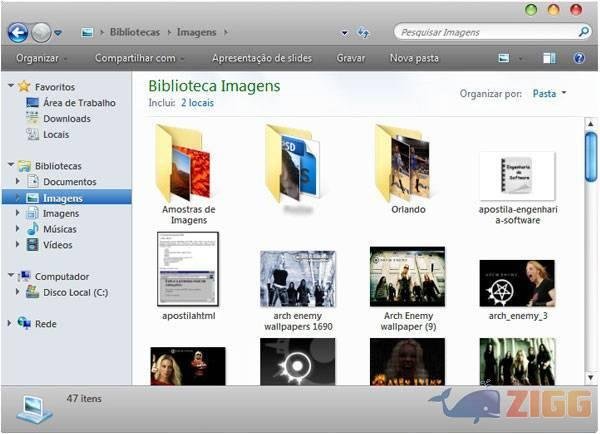The width and height of the screenshot is (600, 434).
Task: Select Área de Trabalho in sidebar
Action: point(78,102)
